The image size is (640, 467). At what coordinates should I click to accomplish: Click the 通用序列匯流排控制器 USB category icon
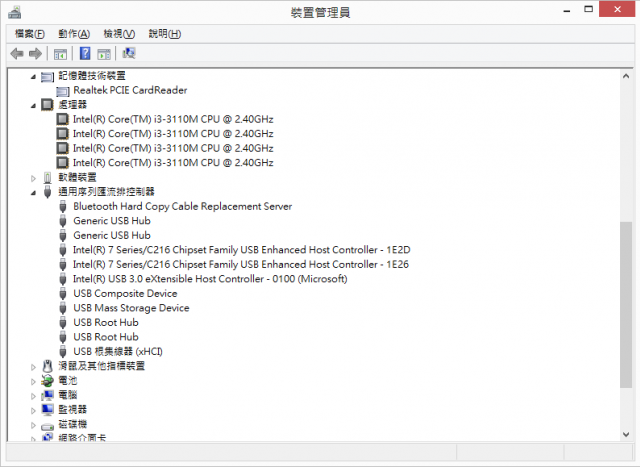(47, 192)
